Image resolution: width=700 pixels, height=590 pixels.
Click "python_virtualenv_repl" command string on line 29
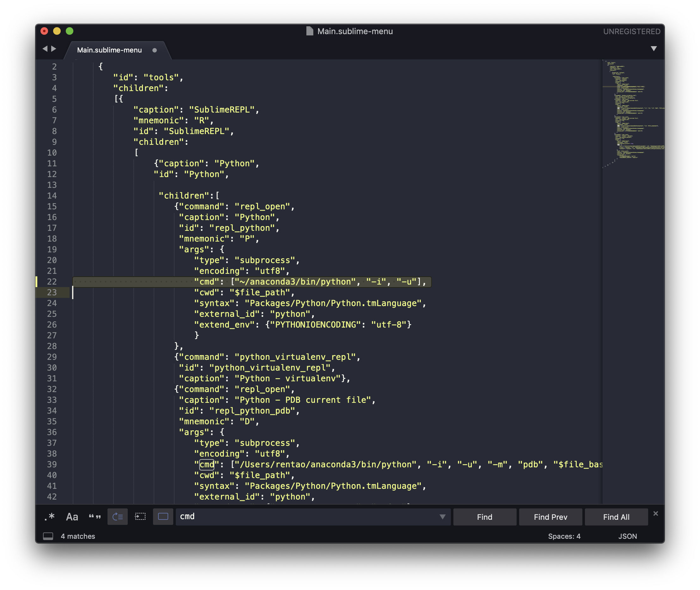click(295, 357)
